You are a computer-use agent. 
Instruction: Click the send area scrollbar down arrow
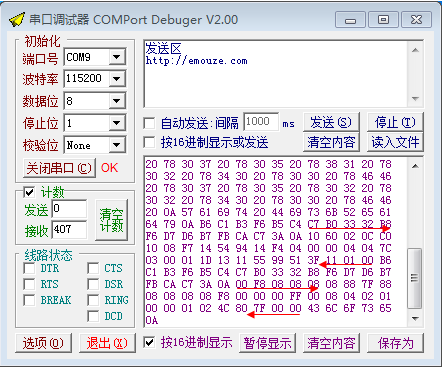(415, 99)
